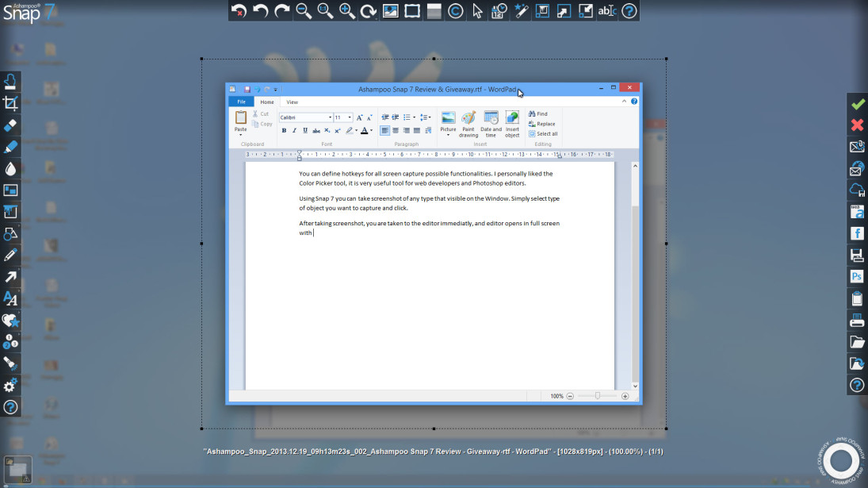The image size is (868, 488).
Task: Select the Eraser tool
Action: pyautogui.click(x=10, y=125)
